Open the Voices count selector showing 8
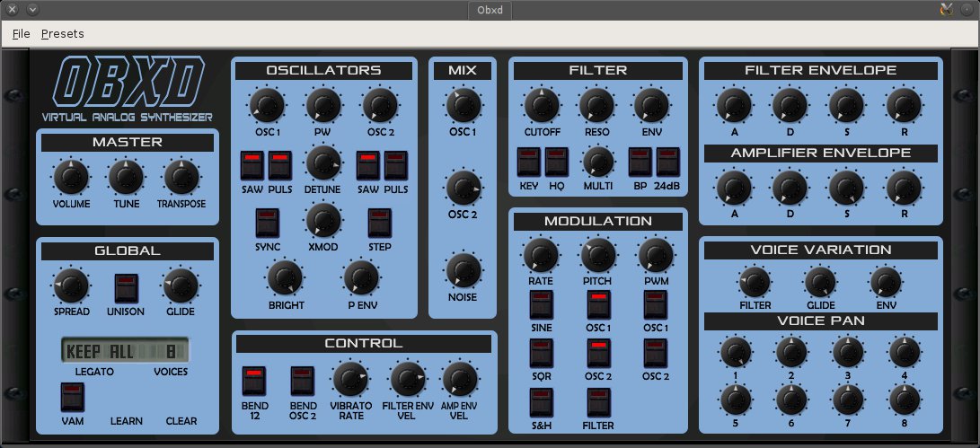 (171, 351)
